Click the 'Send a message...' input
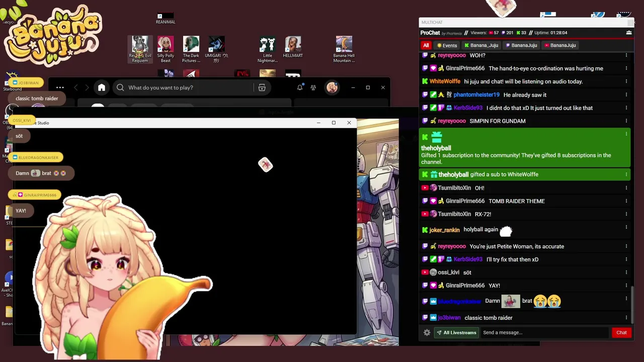Screen dimensions: 644x362 coord(544,332)
